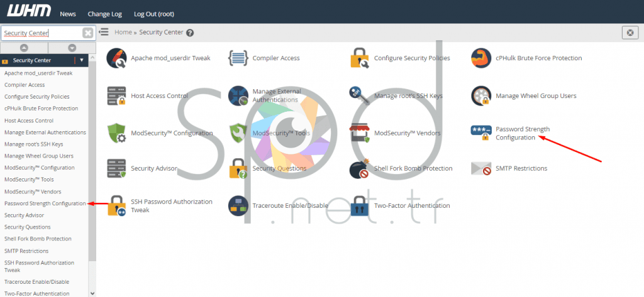Open help icon beside Security Center breadcrumb

click(x=190, y=33)
